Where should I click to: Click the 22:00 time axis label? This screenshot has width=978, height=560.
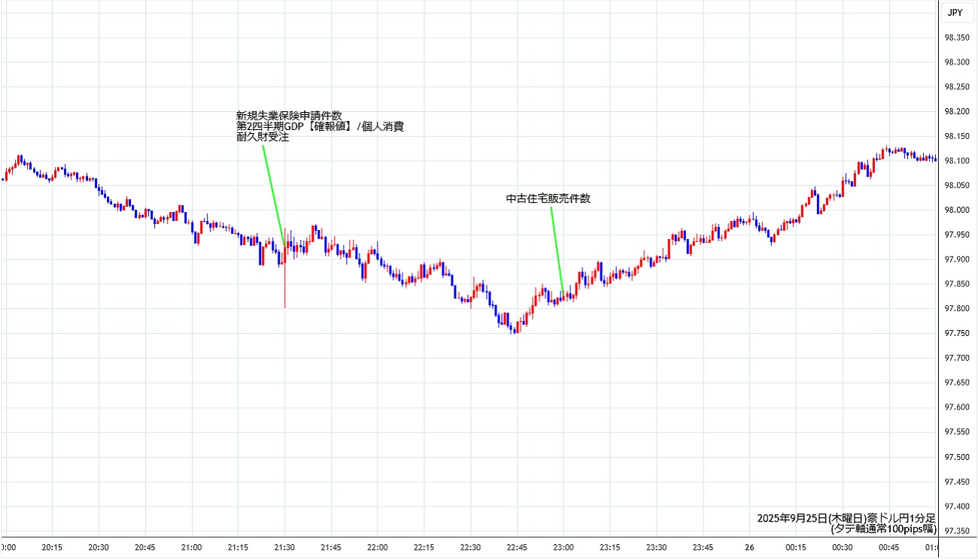pyautogui.click(x=378, y=548)
